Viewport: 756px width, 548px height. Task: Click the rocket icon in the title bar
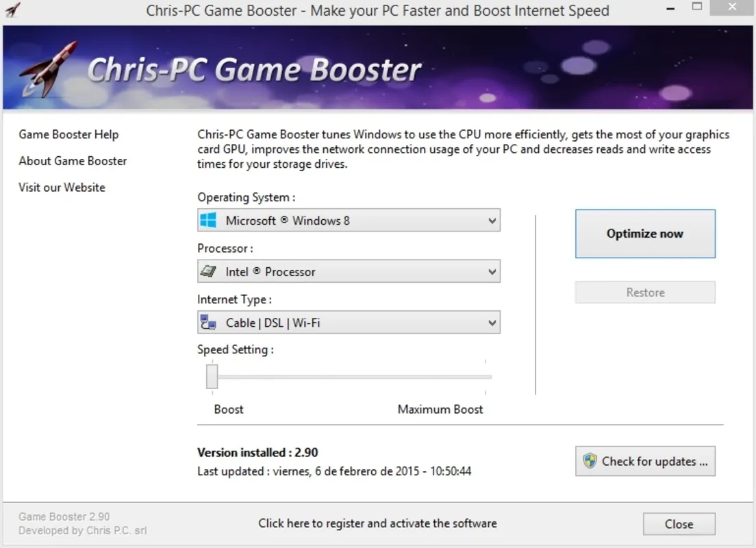[x=12, y=10]
